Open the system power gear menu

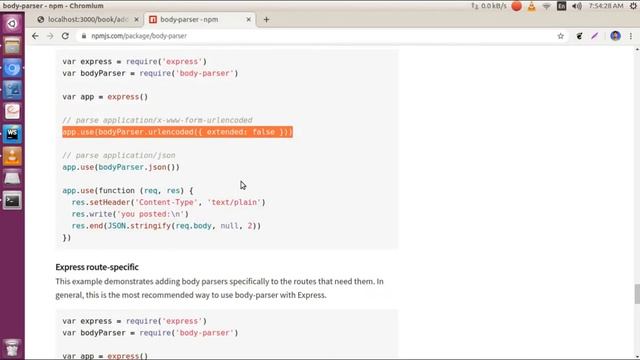(x=633, y=6)
